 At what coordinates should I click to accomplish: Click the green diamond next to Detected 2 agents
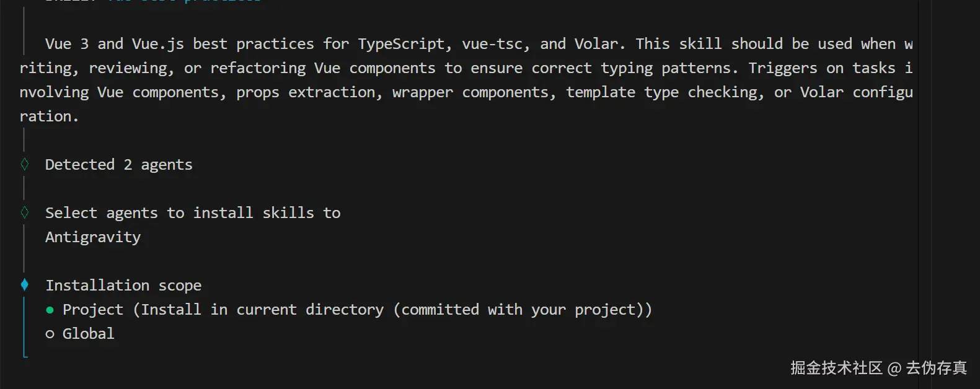(x=25, y=164)
